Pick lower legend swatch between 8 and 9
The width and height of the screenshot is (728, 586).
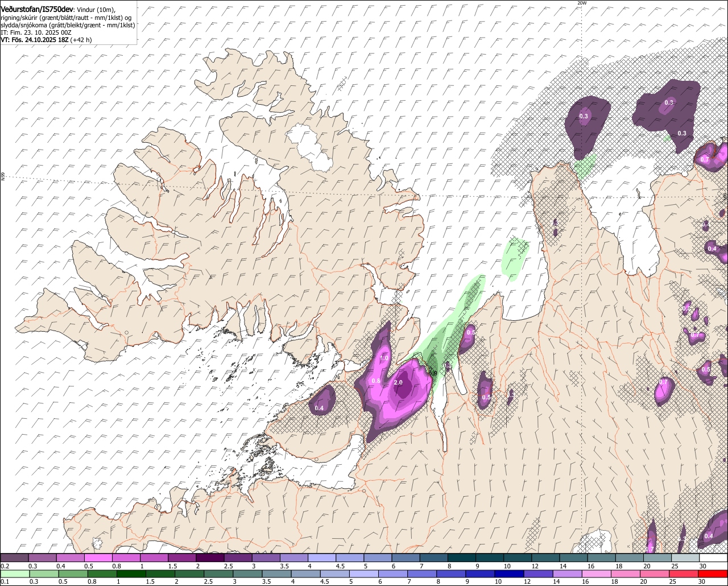coord(452,574)
